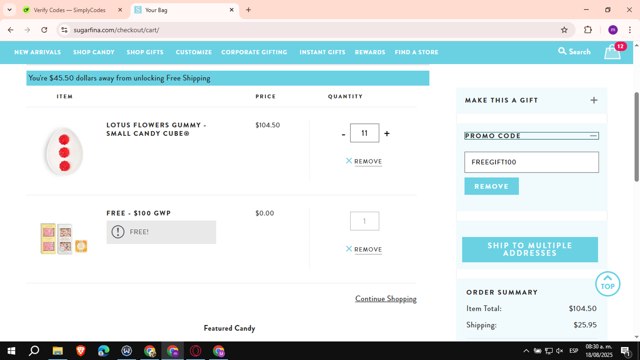
Task: Click the Free GWP quantity field
Action: 364,221
